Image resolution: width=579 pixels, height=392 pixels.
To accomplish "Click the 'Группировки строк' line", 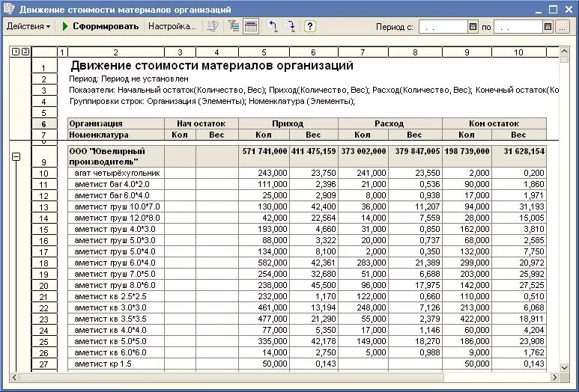I will click(212, 101).
